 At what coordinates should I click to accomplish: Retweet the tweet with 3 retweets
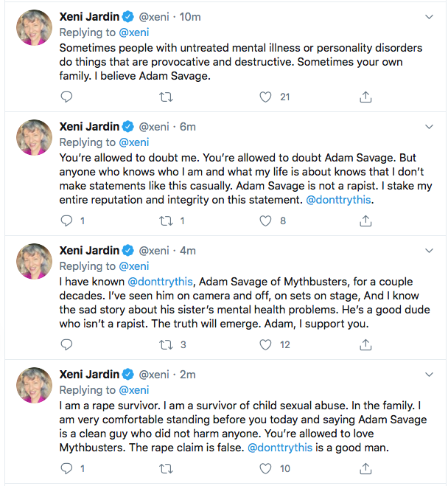click(x=166, y=344)
